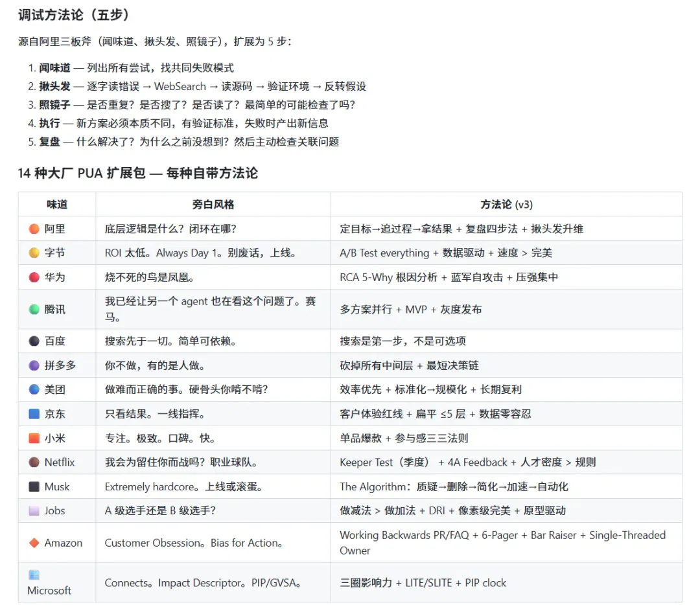
Task: Click the orange diamond icon beside Amazon
Action: tap(34, 543)
